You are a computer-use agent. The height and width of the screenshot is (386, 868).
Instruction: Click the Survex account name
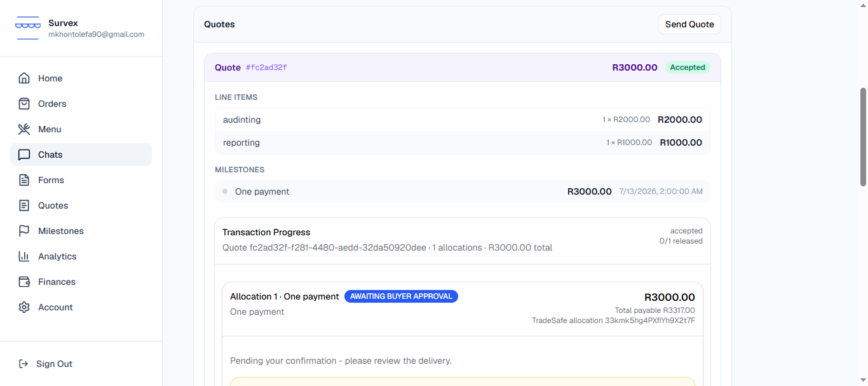[x=63, y=23]
